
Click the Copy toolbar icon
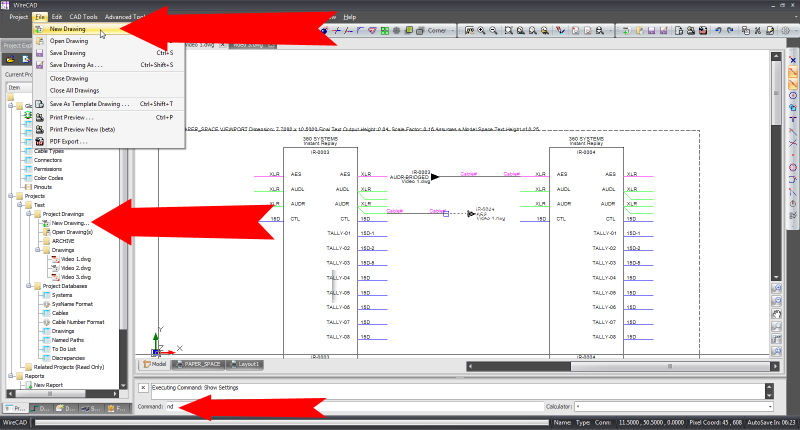[745, 31]
